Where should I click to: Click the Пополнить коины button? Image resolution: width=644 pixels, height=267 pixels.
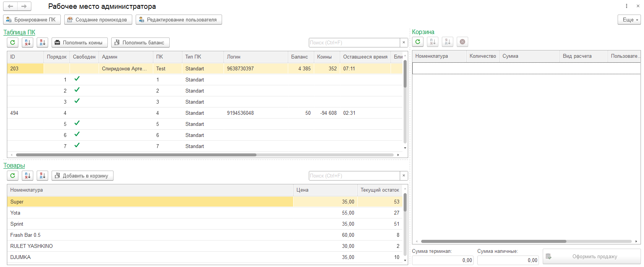point(79,42)
